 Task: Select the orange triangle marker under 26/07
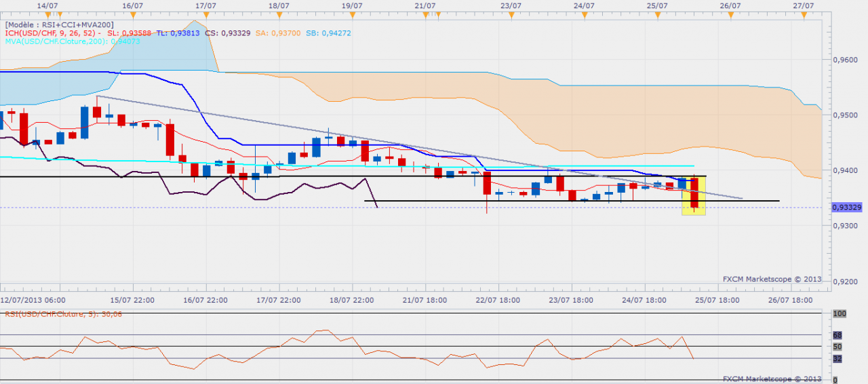730,14
